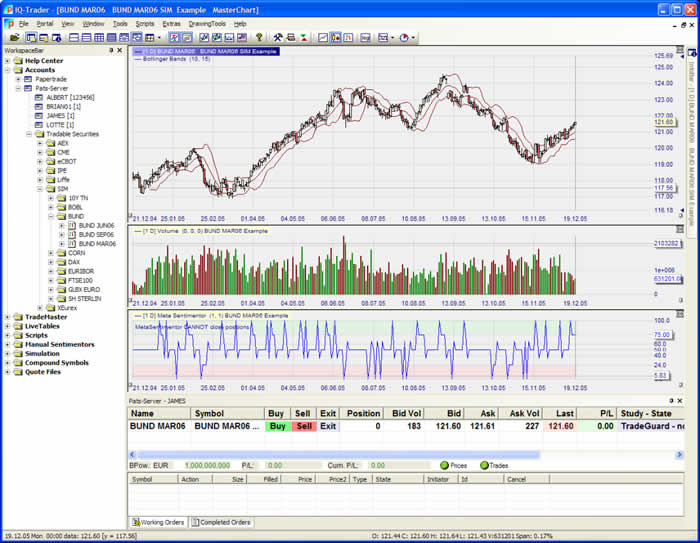
Task: Expand the DAX folder node
Action: click(x=50, y=262)
